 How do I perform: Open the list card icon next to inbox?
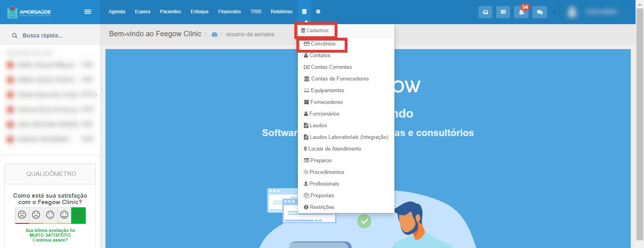point(503,12)
